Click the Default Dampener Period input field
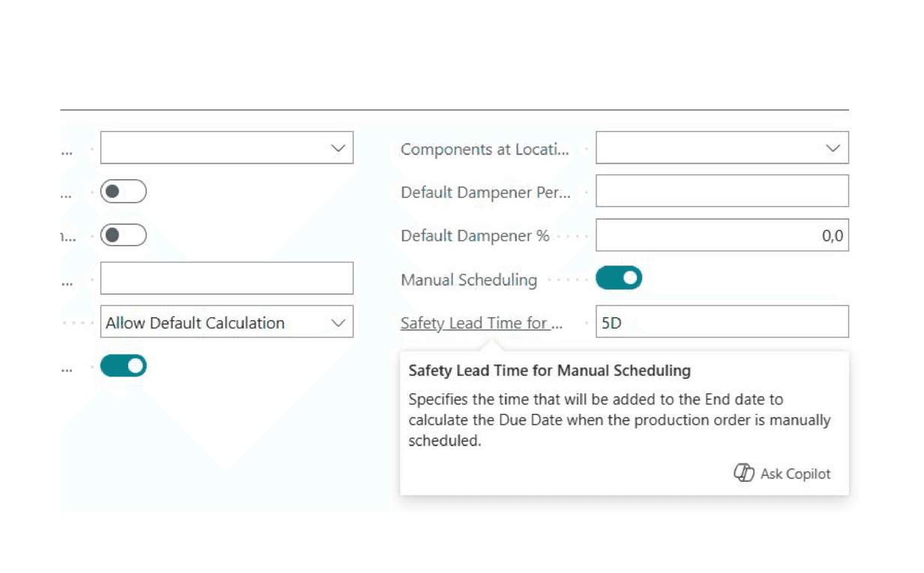 pos(721,191)
